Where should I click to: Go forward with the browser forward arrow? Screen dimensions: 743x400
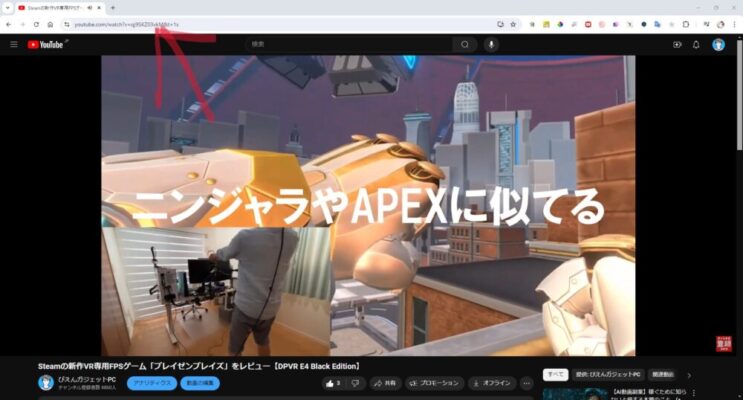click(22, 24)
